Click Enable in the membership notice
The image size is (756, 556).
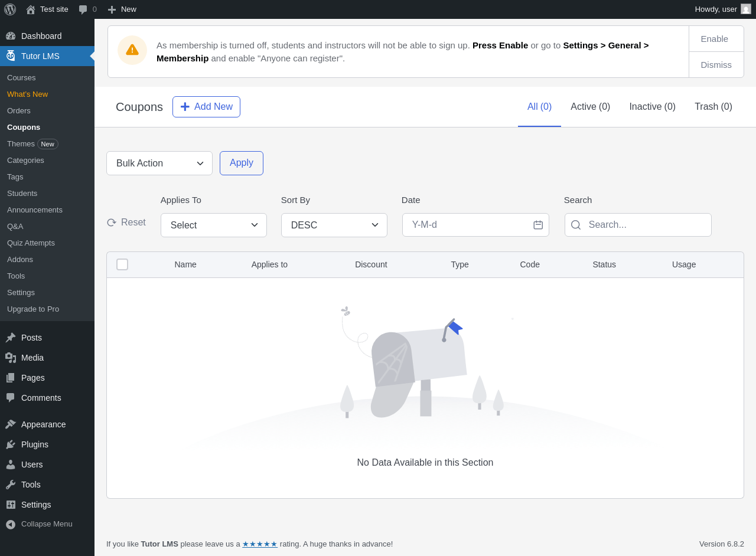click(716, 39)
